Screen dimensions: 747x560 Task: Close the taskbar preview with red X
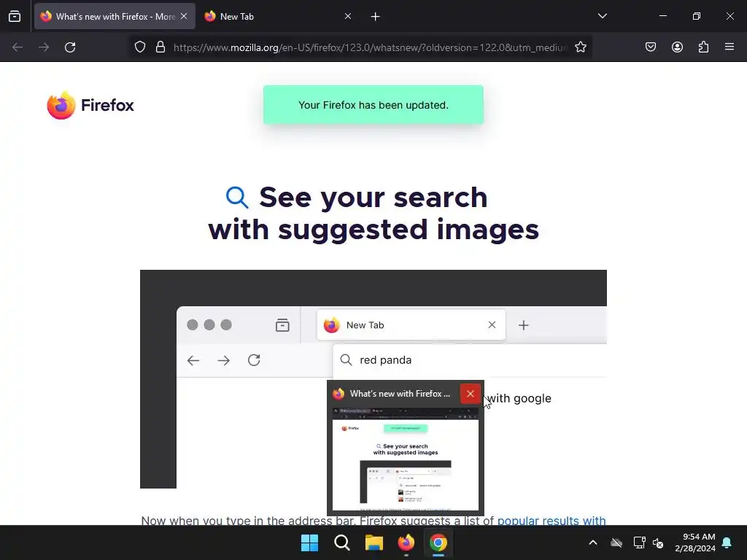(x=471, y=394)
